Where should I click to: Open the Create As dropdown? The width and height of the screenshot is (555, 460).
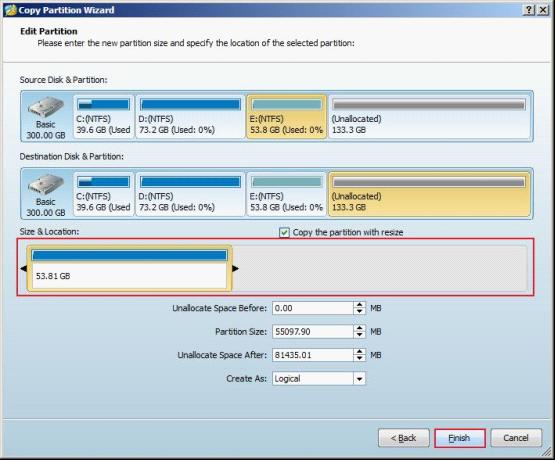[x=359, y=379]
